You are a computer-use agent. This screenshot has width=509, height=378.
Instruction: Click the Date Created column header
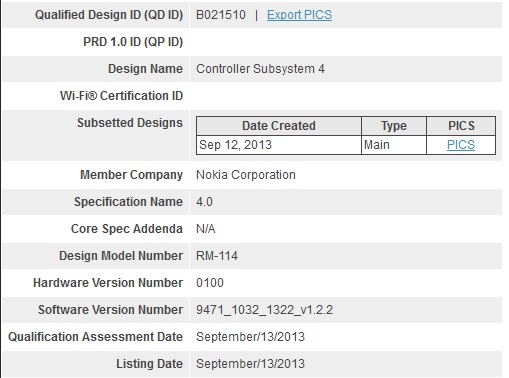click(x=279, y=126)
